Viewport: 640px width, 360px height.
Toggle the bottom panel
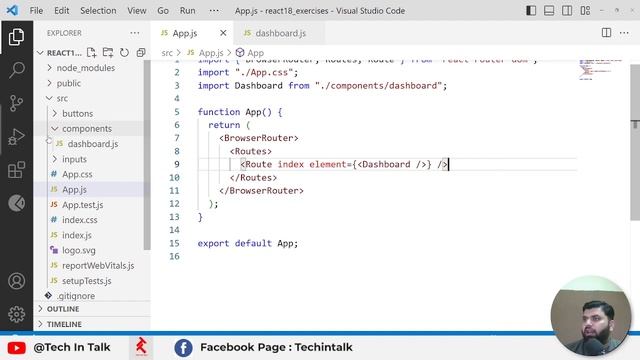[549, 11]
